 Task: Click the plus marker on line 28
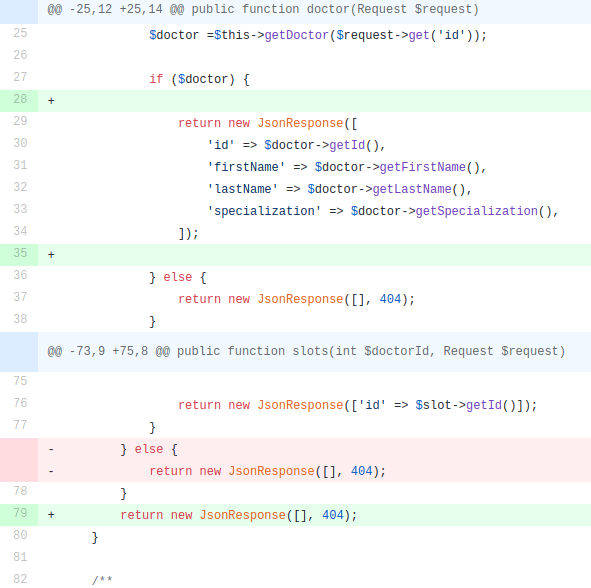point(51,101)
